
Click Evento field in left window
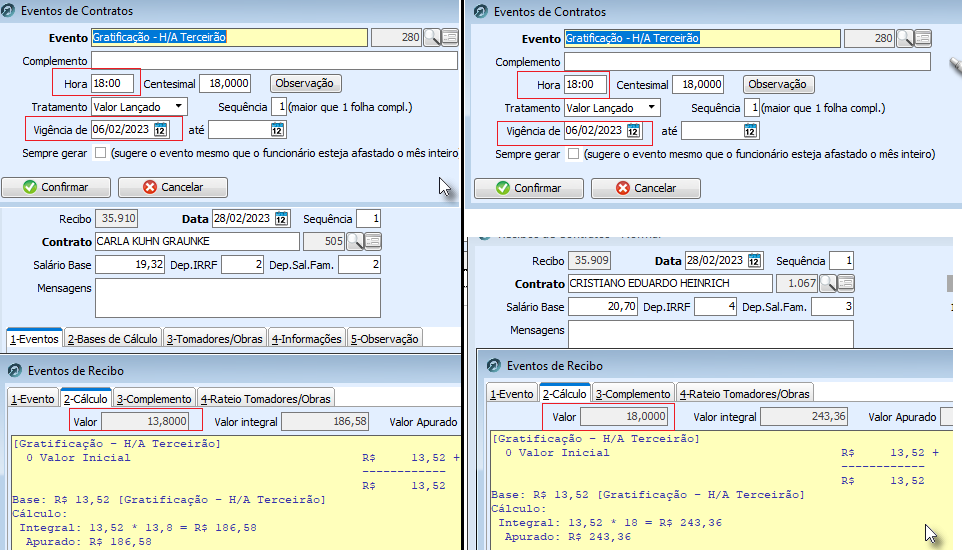pyautogui.click(x=229, y=37)
